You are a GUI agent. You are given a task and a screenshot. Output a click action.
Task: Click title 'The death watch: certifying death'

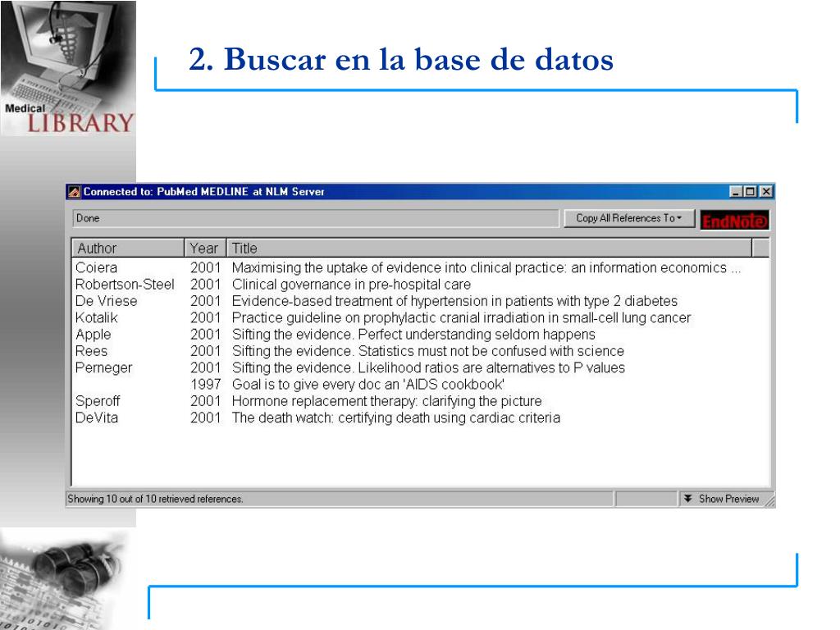point(396,418)
